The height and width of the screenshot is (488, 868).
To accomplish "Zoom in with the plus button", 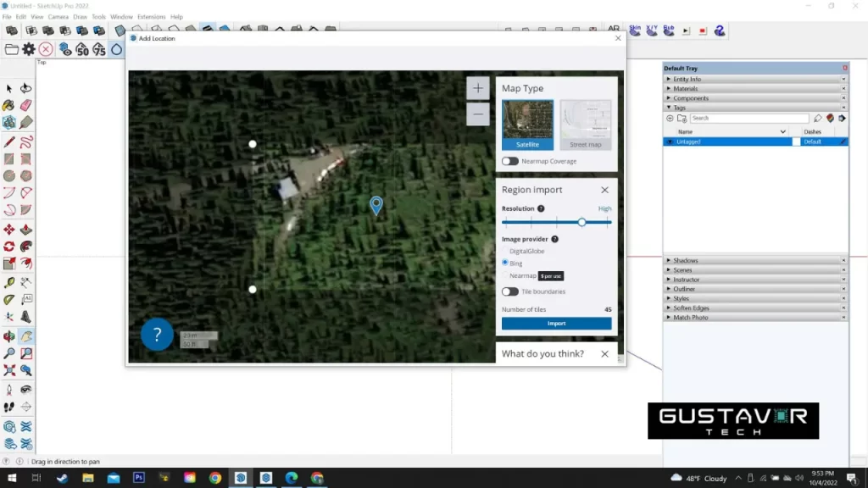I will [477, 87].
